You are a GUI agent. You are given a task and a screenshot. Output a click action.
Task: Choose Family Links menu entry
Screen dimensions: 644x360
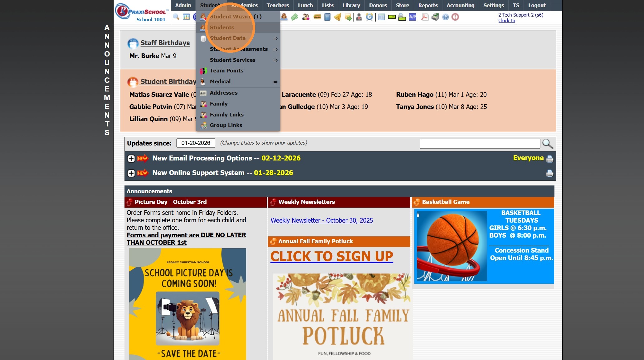click(226, 115)
